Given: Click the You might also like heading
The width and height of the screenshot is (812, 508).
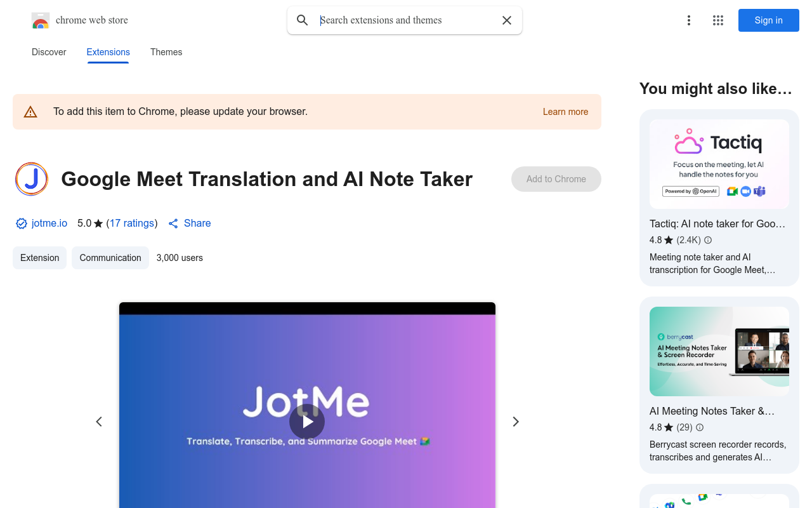Looking at the screenshot, I should 716,89.
